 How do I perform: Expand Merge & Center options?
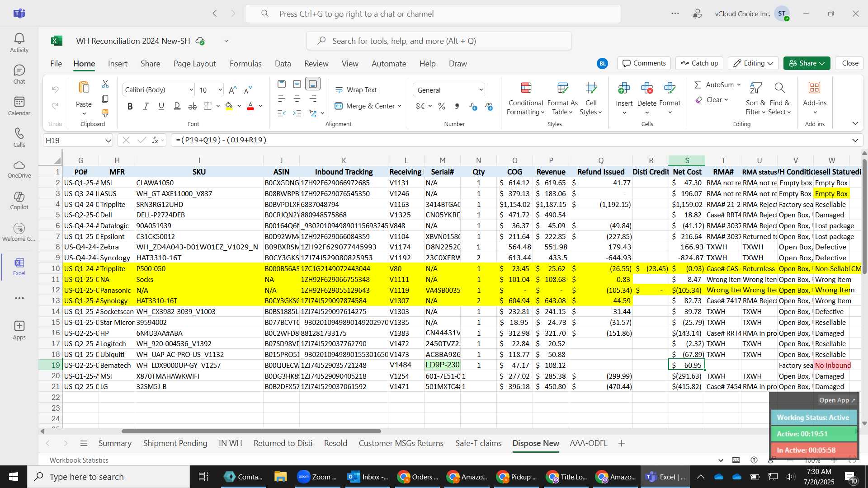pyautogui.click(x=400, y=106)
